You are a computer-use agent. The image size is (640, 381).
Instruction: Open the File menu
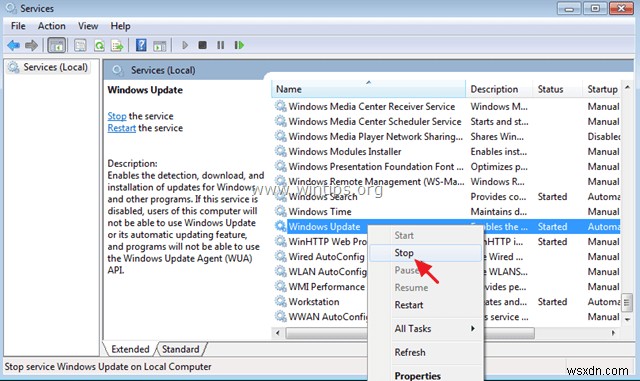point(18,26)
